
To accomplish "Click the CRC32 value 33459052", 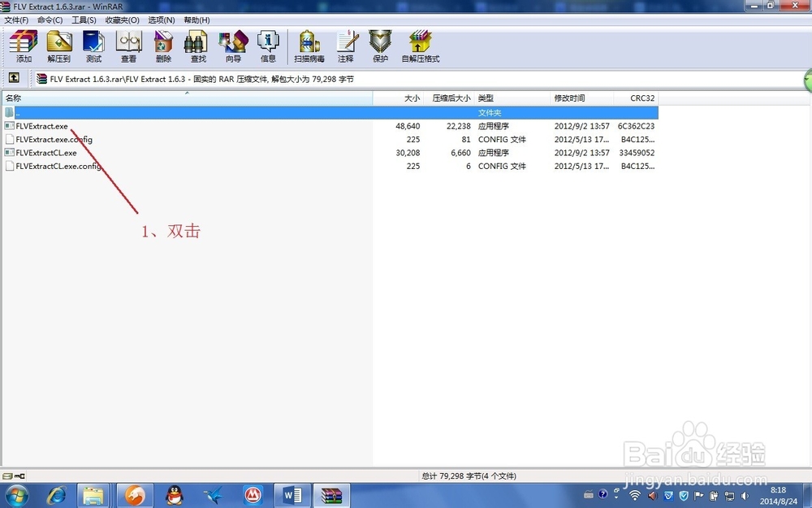I will (637, 153).
